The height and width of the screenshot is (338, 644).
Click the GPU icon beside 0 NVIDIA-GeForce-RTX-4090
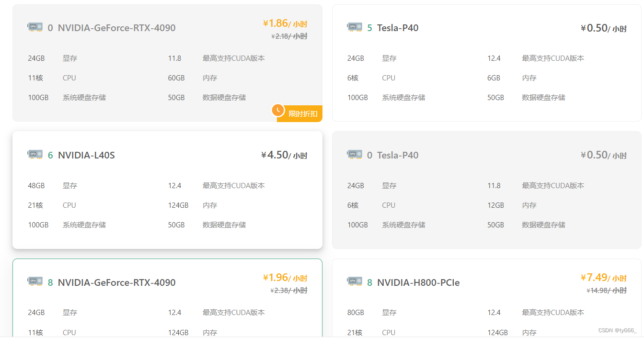click(35, 27)
